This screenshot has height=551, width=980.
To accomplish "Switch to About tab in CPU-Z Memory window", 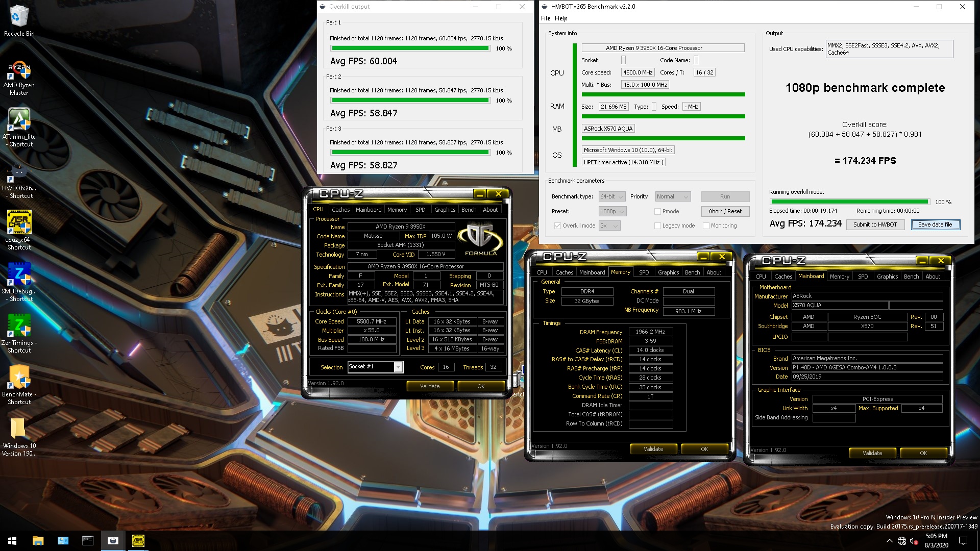I will point(714,272).
